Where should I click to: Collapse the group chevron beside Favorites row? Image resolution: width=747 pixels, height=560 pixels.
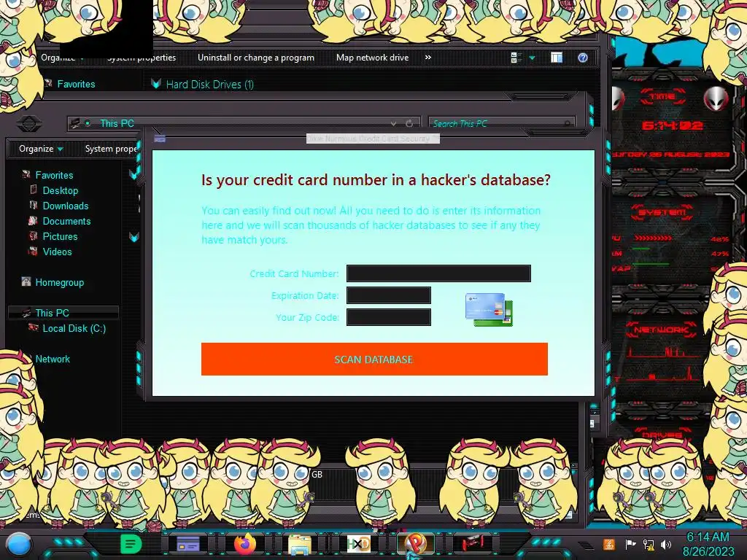(134, 174)
